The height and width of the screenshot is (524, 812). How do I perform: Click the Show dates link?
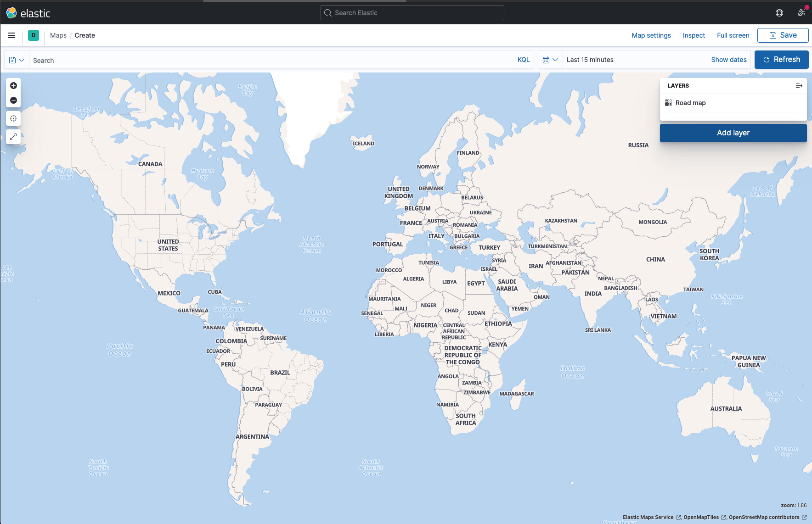[728, 60]
